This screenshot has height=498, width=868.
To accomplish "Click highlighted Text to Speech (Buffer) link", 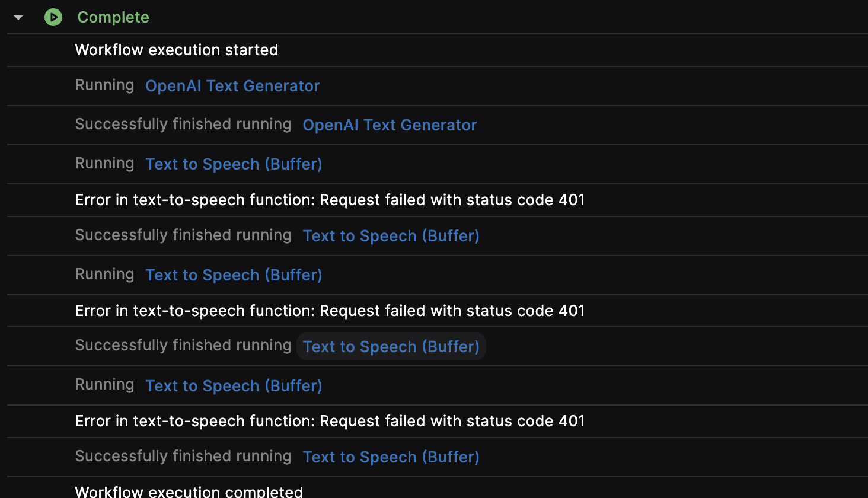I will [x=391, y=347].
